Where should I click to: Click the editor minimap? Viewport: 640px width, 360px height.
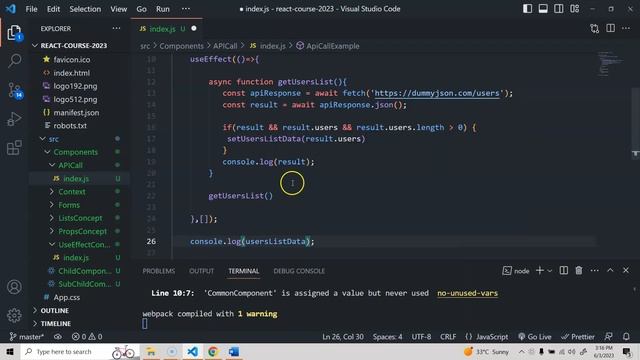610,63
